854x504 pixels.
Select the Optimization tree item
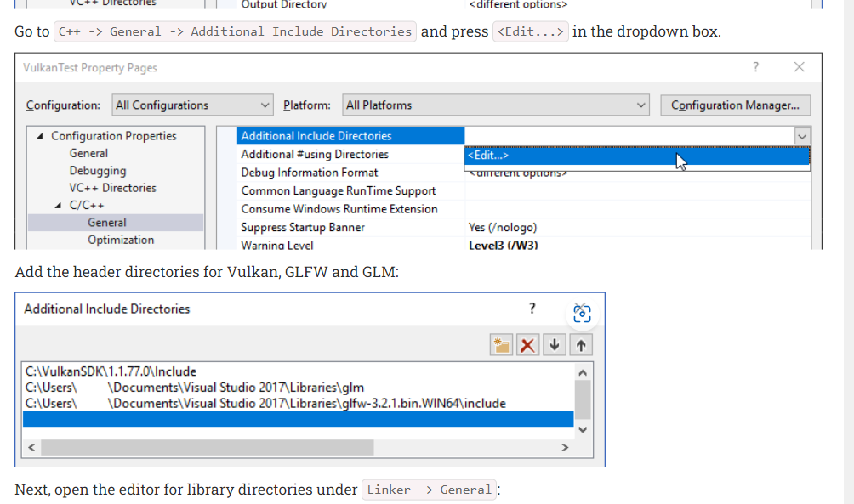(x=121, y=240)
